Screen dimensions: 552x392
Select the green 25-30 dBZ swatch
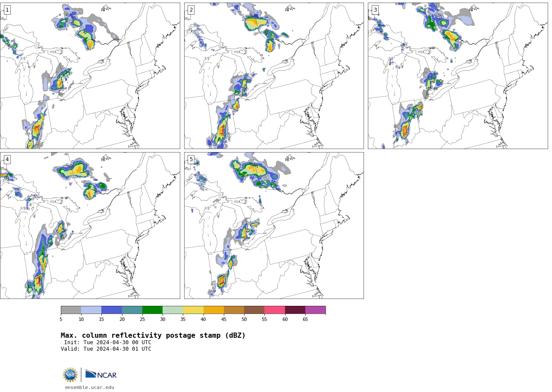152,310
